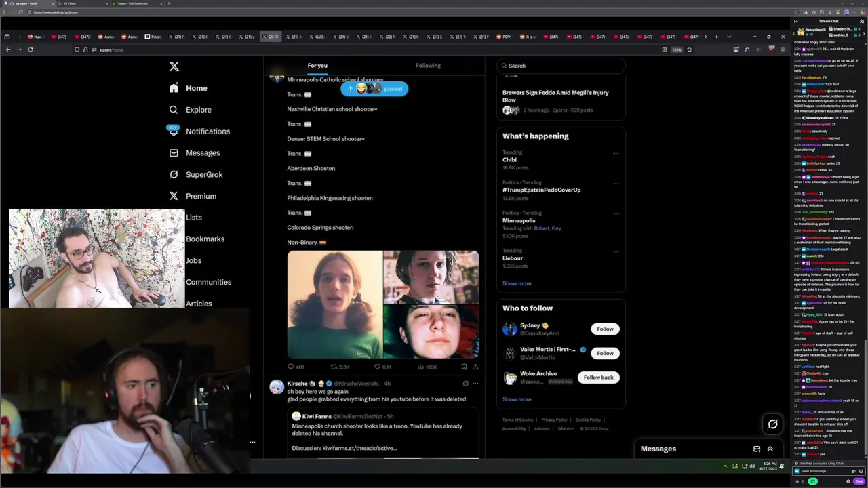The image size is (868, 488).
Task: Click the search magnifier icon
Action: [x=504, y=66]
